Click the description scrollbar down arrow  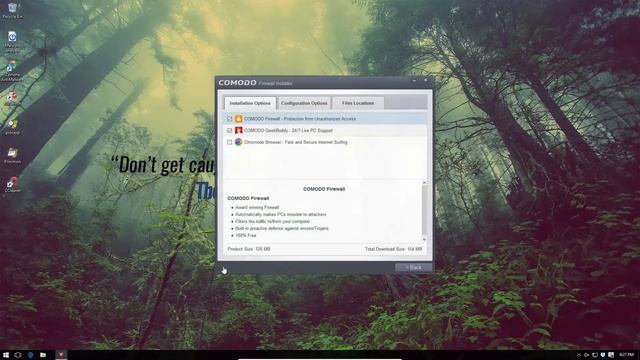[424, 239]
